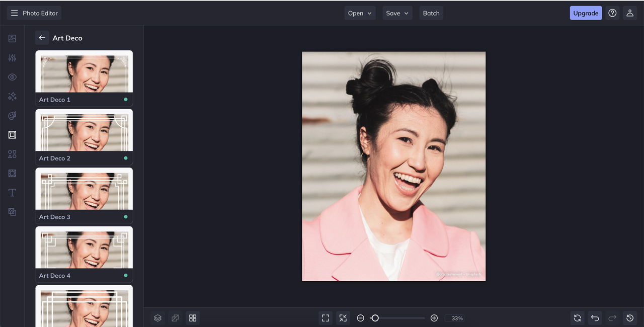Zoom in with plus icon

434,318
